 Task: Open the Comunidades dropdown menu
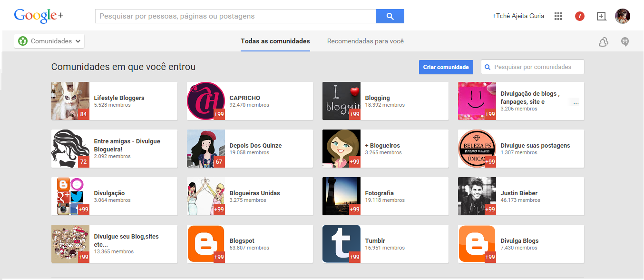[49, 41]
